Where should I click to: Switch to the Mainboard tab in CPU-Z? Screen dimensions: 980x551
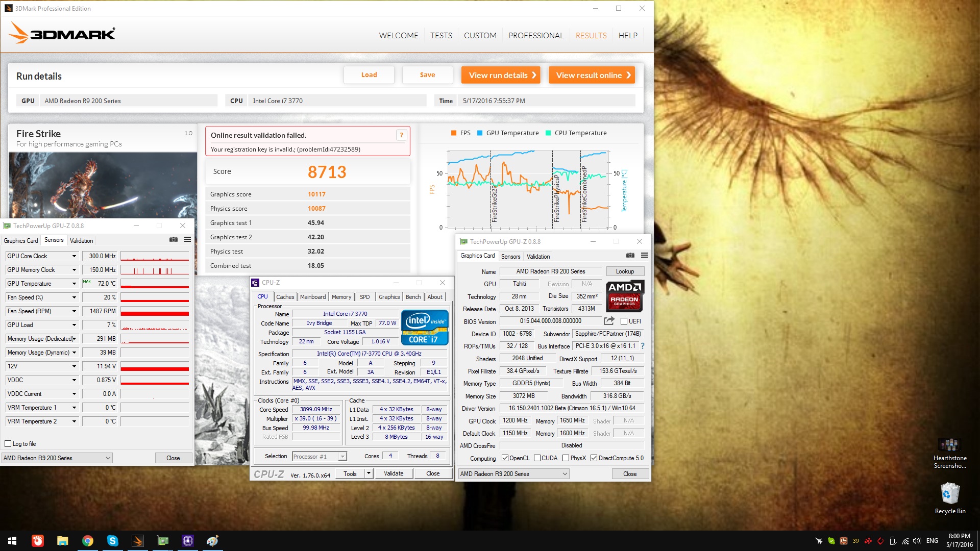pyautogui.click(x=312, y=297)
